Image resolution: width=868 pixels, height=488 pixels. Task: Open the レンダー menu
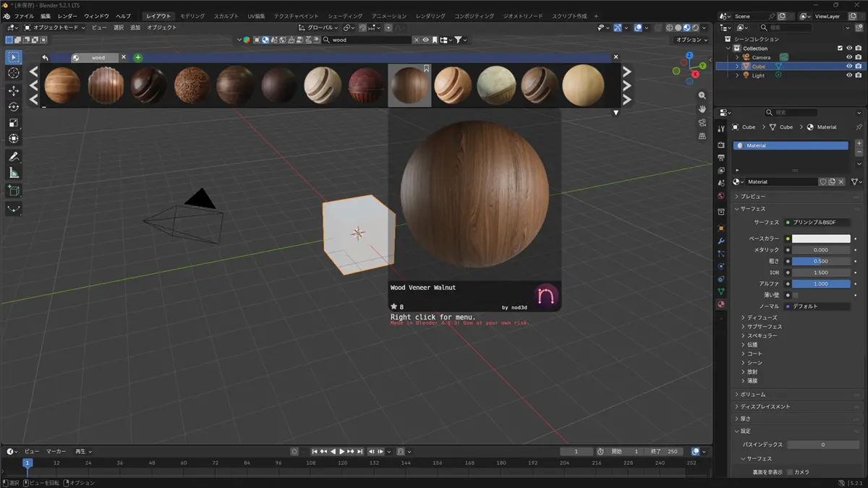(x=67, y=16)
